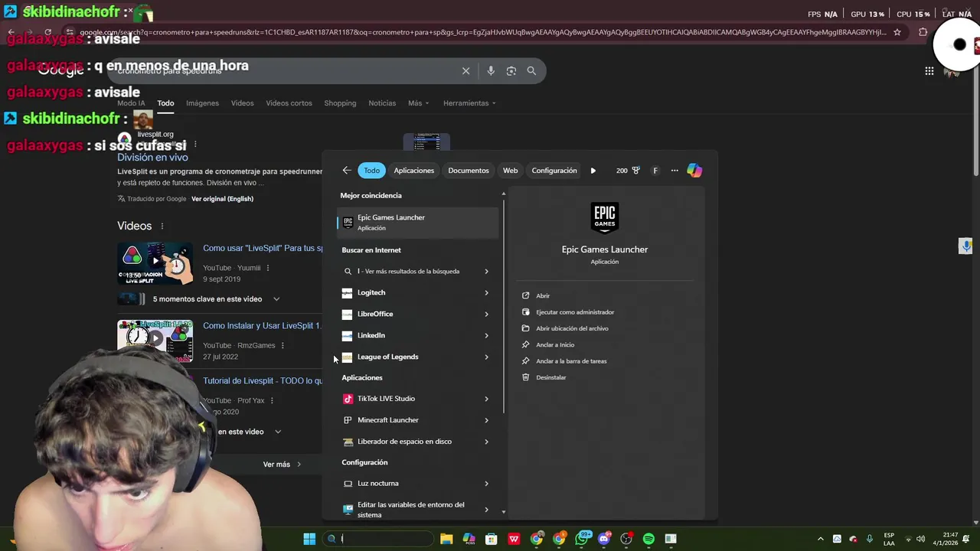Open the Copilot icon in search panel

tap(694, 171)
